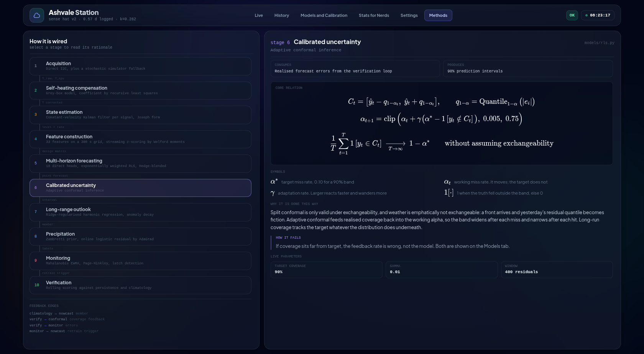This screenshot has width=644, height=354.
Task: Open stage 4 Feature construction
Action: pos(140,139)
